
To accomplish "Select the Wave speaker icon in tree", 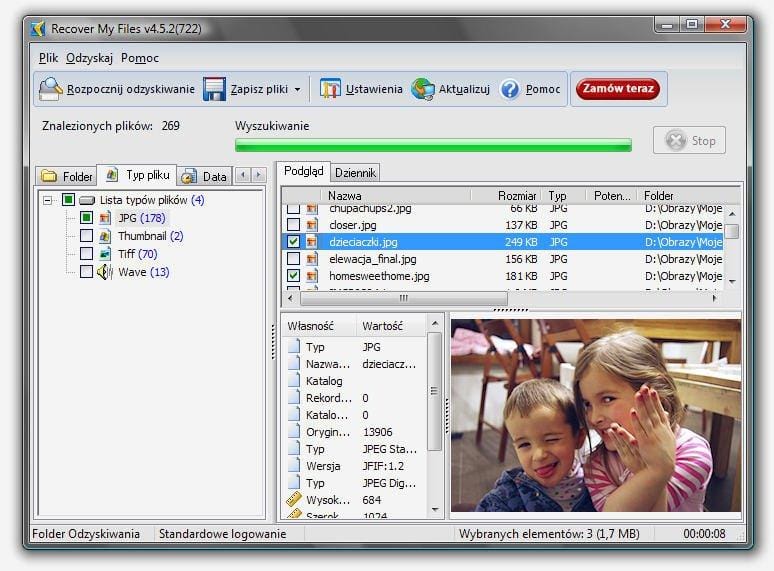I will click(x=105, y=272).
